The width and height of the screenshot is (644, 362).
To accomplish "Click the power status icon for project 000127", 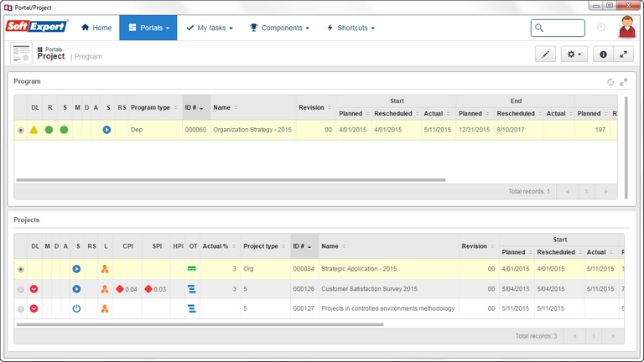I will coord(76,308).
